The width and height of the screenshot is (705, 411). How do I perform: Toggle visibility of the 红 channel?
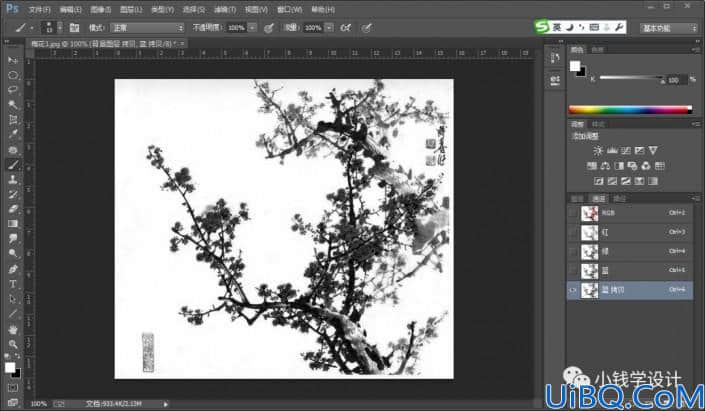573,232
